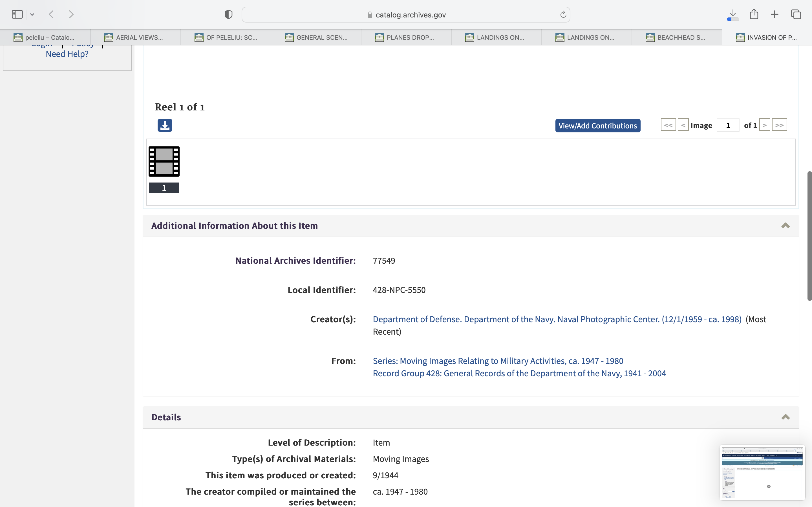Image resolution: width=812 pixels, height=507 pixels.
Task: Click in the Image number input field
Action: click(728, 125)
